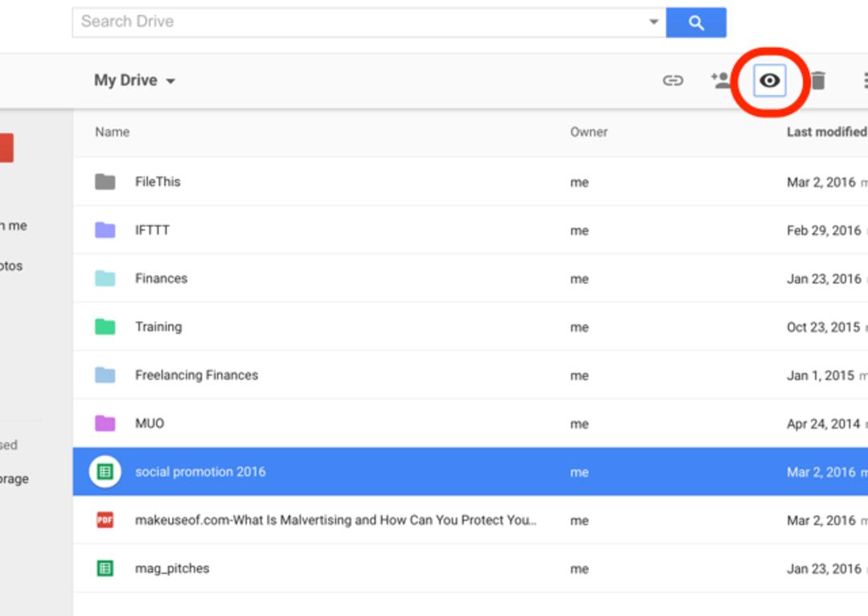
Task: Open the share add-person icon
Action: click(720, 80)
